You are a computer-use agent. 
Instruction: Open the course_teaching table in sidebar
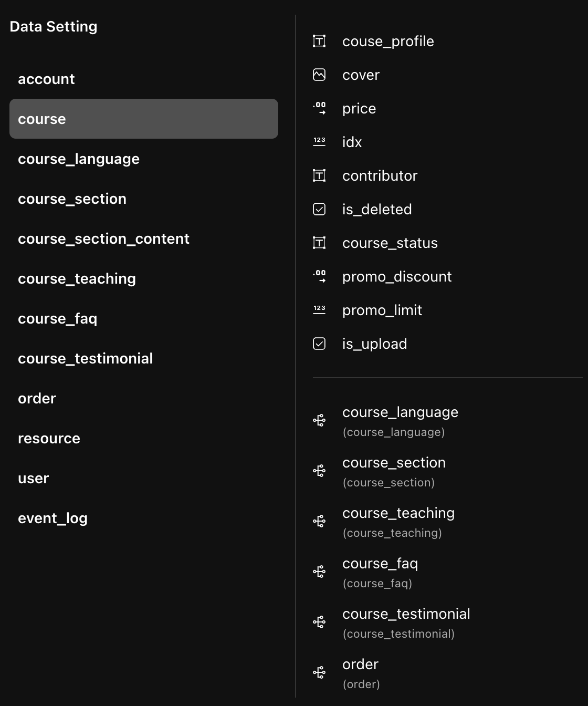click(144, 278)
